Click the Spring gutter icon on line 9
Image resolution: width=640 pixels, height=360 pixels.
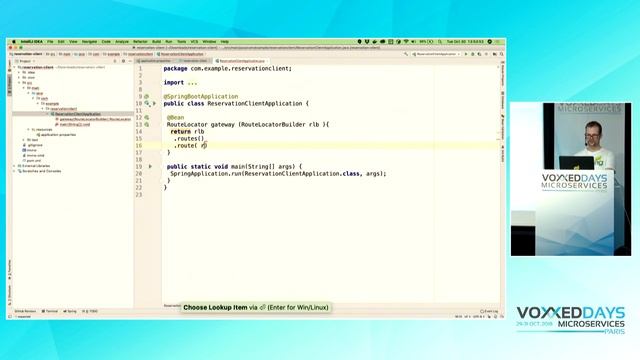[147, 96]
